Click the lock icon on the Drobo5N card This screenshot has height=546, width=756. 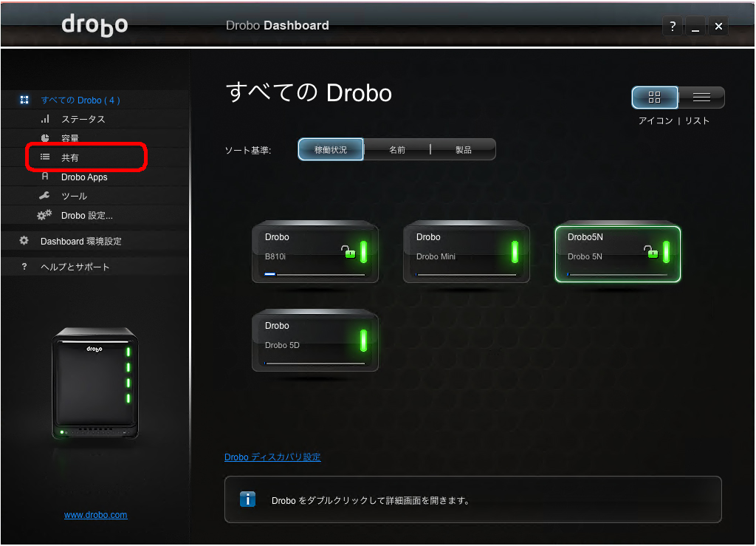[651, 251]
